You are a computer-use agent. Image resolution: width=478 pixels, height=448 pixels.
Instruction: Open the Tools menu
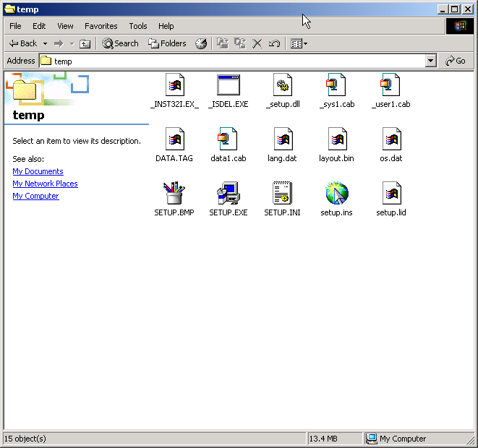[x=138, y=26]
